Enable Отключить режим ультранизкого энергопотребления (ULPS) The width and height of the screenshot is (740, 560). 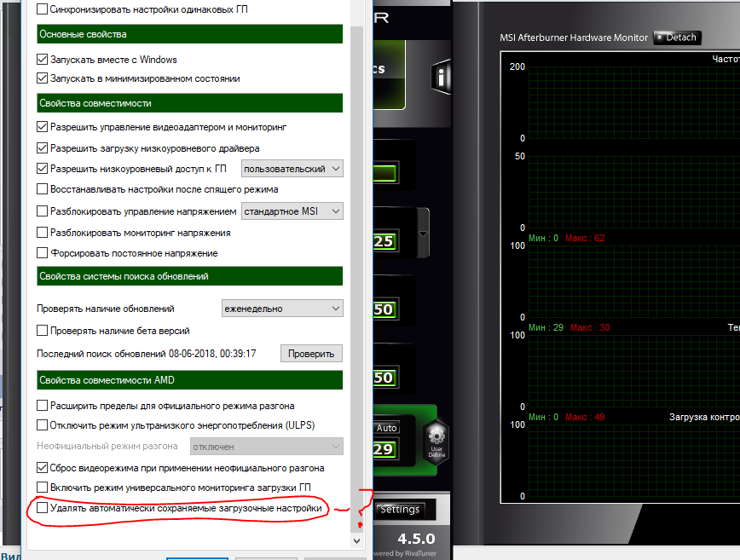coord(42,425)
